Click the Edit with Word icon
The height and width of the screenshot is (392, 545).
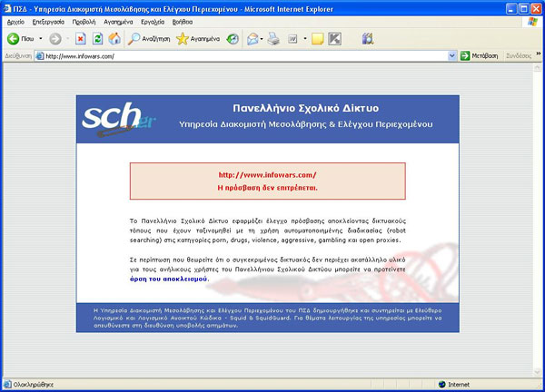pos(292,39)
